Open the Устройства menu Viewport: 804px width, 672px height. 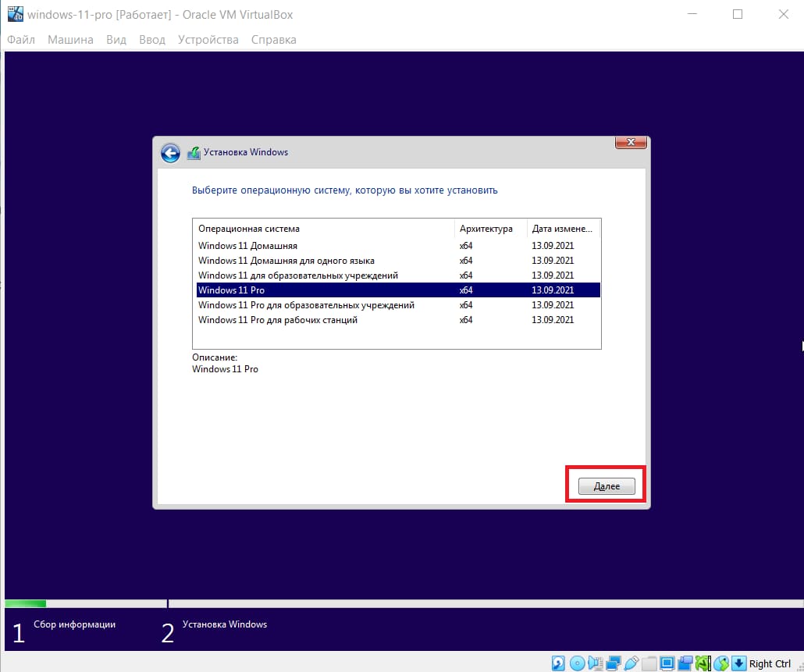pos(208,40)
